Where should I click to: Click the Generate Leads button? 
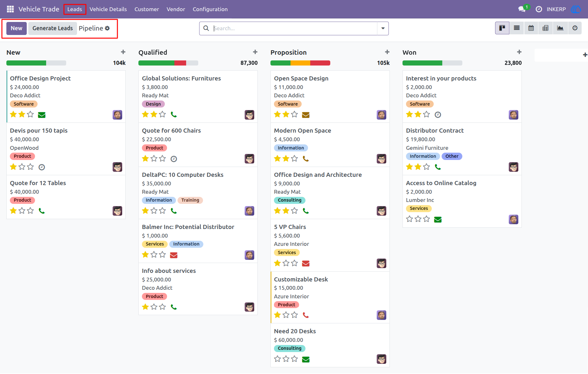coord(52,28)
